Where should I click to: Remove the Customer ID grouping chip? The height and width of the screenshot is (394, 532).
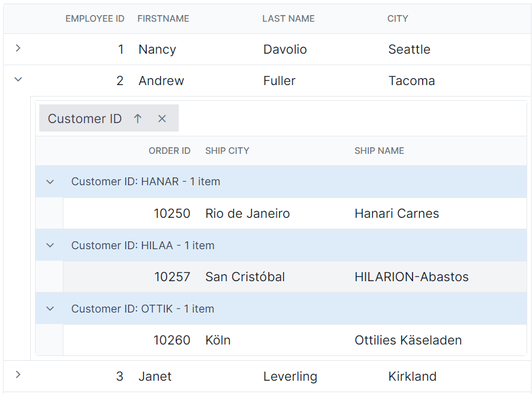pos(162,118)
